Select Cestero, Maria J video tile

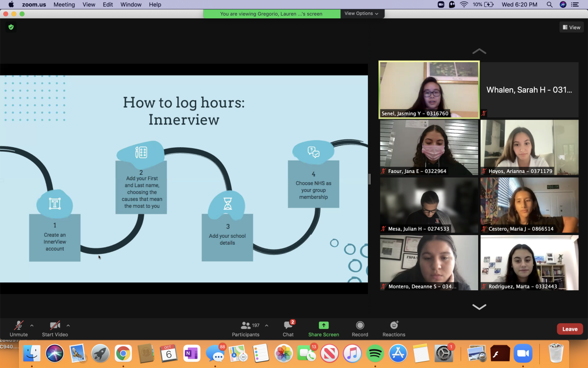coord(529,205)
